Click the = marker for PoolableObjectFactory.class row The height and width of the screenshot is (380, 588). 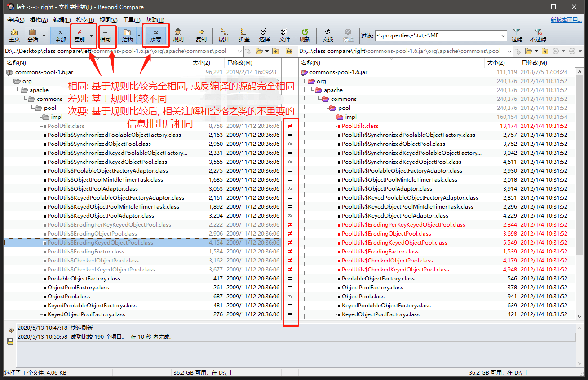click(290, 279)
